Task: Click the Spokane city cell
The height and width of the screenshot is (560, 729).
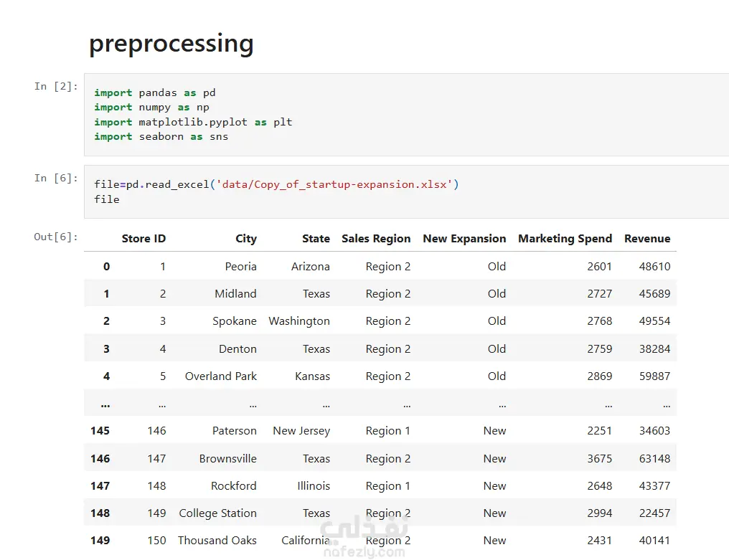Action: coord(235,321)
